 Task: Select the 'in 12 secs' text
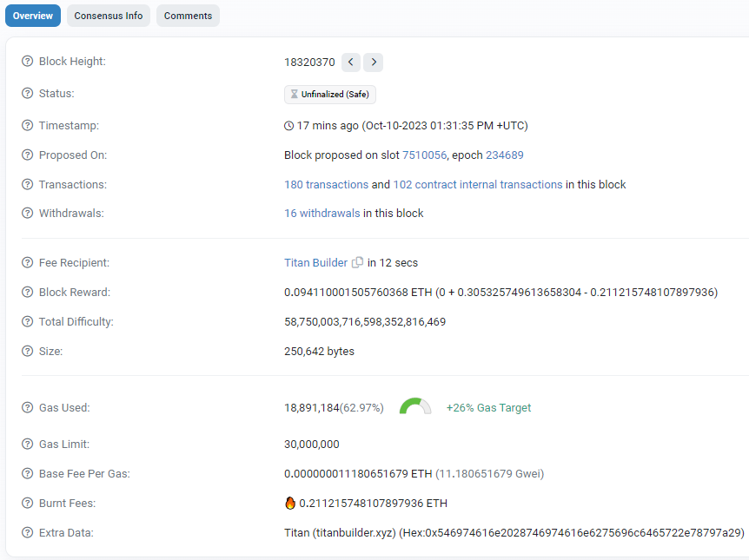point(392,263)
